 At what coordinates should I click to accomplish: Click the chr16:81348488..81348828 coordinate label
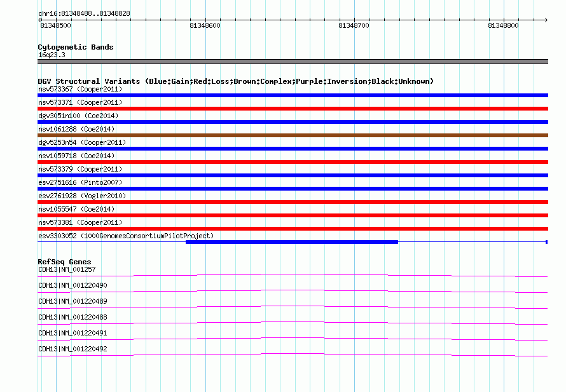click(x=84, y=13)
